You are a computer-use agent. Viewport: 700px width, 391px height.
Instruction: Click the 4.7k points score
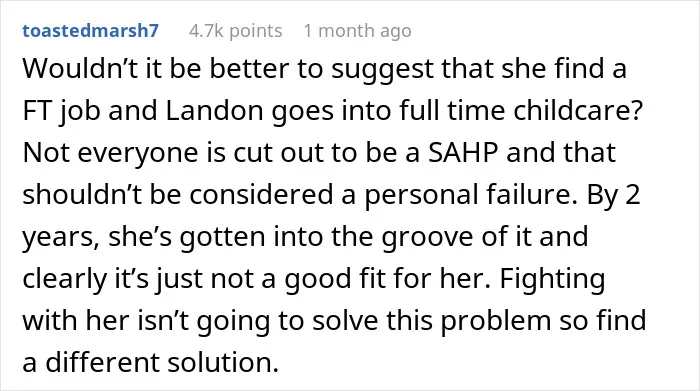coord(235,31)
